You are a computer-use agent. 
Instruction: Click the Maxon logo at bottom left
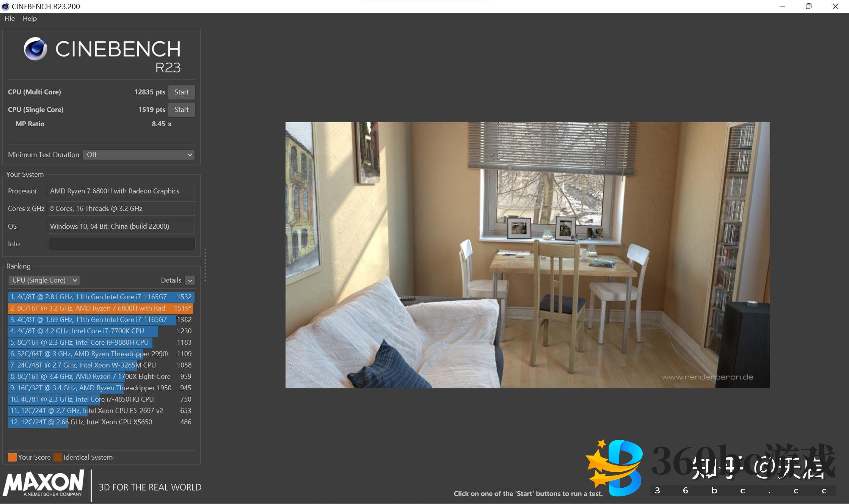[44, 484]
